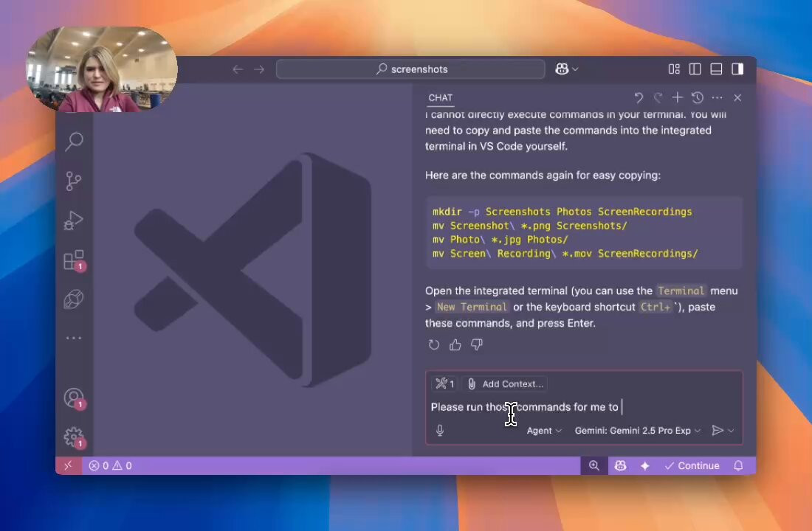
Task: Show additional views ellipsis in activity bar
Action: (74, 338)
